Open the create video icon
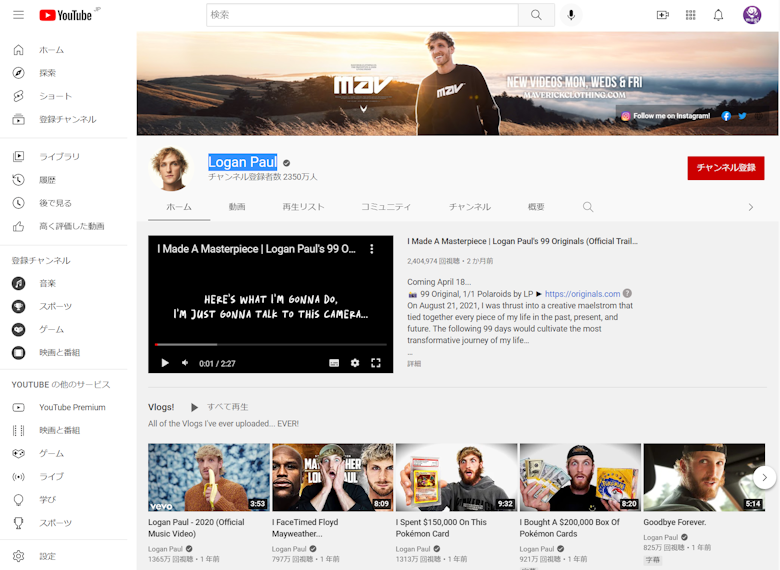This screenshot has width=780, height=570. (663, 15)
